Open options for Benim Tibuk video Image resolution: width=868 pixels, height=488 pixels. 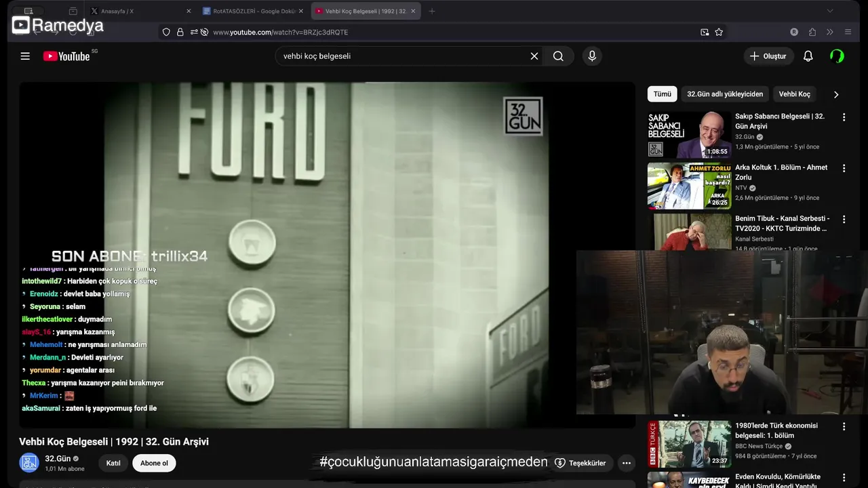(x=844, y=220)
